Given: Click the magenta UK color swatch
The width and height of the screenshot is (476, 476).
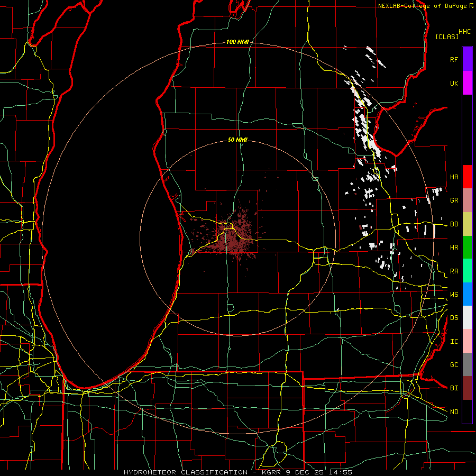Looking at the screenshot, I should (467, 83).
